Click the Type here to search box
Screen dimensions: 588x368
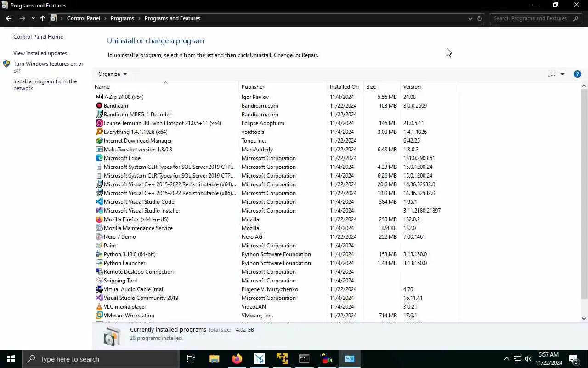point(101,359)
